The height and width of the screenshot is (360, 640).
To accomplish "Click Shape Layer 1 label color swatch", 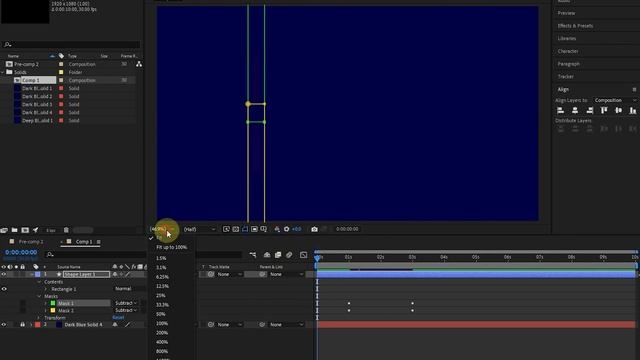I will [38, 274].
